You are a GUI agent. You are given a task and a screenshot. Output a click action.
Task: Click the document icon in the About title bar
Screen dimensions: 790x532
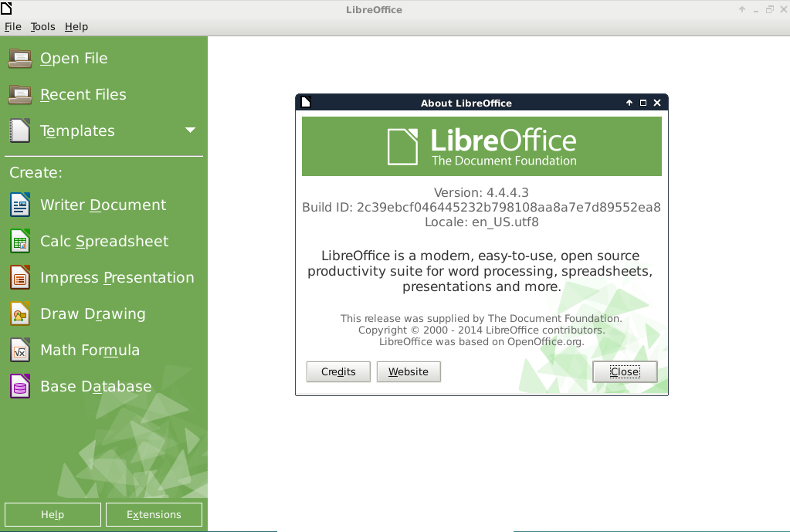coord(306,102)
